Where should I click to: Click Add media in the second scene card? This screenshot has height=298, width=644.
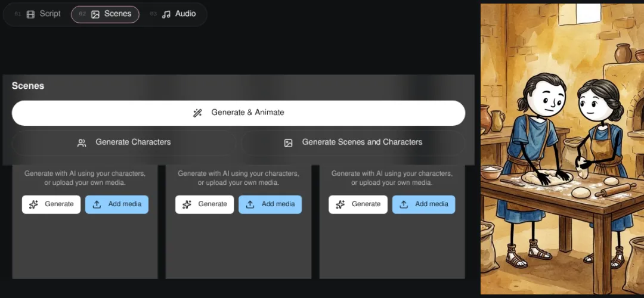point(270,204)
